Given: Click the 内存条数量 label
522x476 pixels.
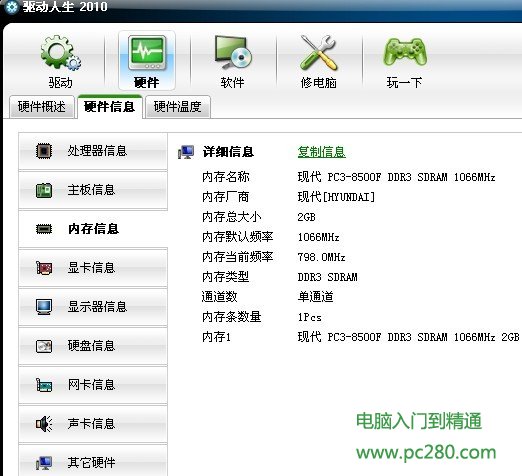Looking at the screenshot, I should tap(232, 317).
